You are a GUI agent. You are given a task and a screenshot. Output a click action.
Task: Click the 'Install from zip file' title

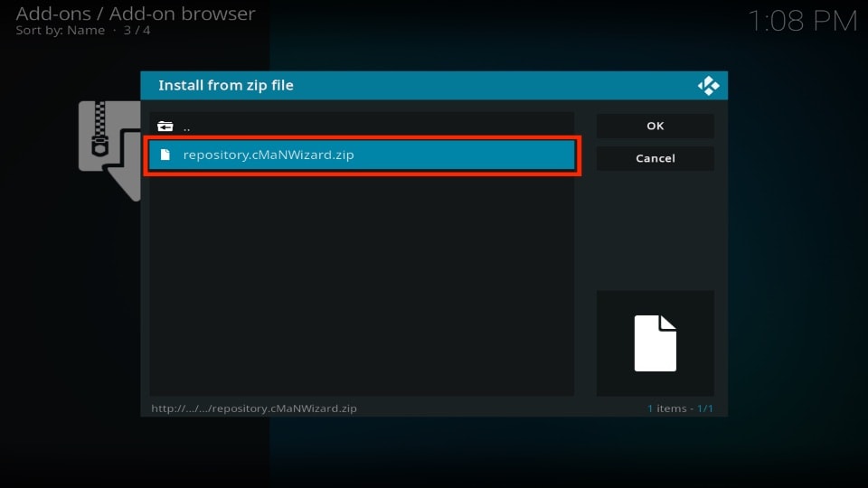pyautogui.click(x=226, y=85)
